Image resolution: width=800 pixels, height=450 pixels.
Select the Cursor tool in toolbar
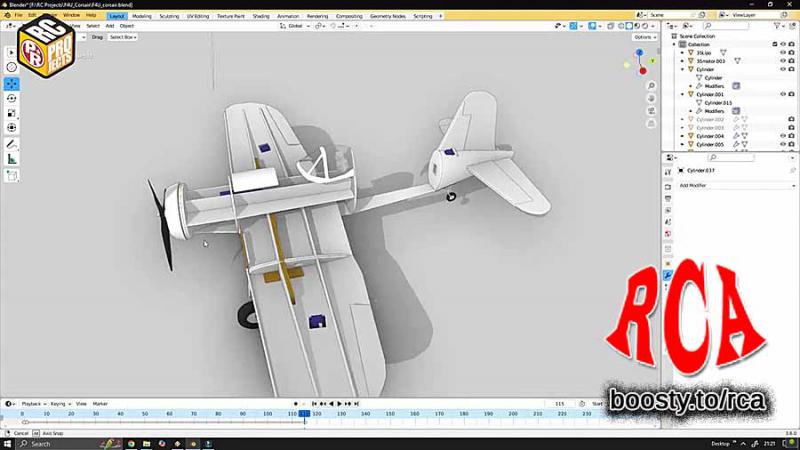[x=12, y=67]
